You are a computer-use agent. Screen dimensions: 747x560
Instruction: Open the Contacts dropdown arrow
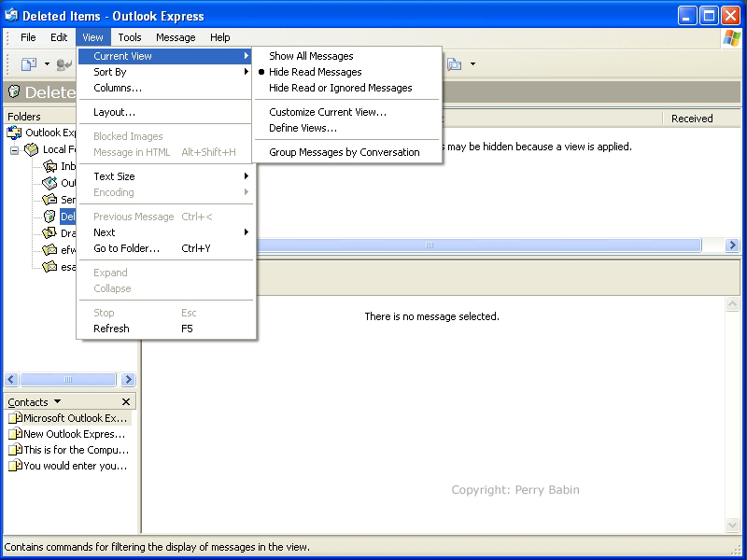(x=58, y=401)
